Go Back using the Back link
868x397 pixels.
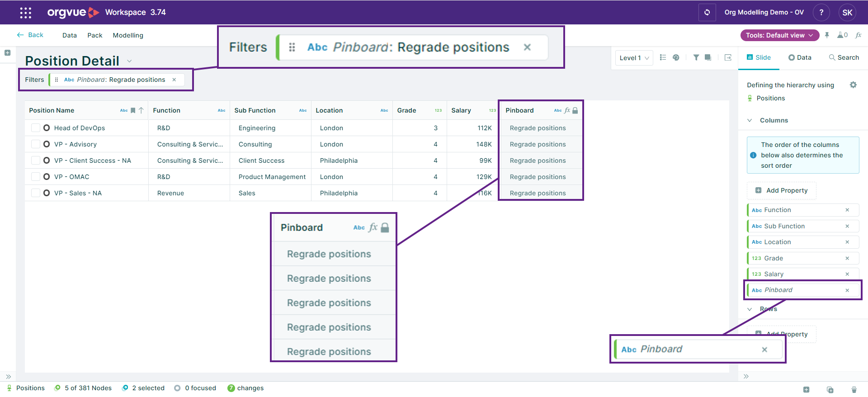click(30, 35)
